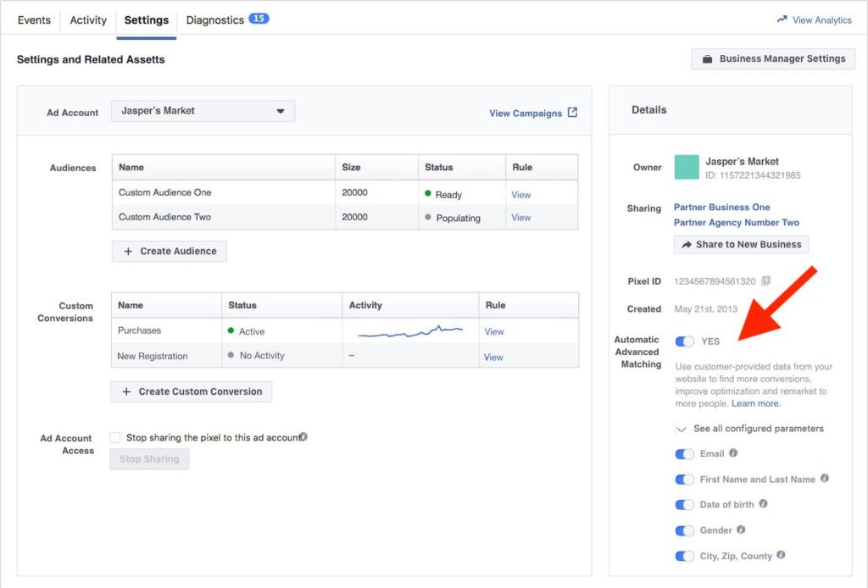Click the View Analytics chart icon

pos(782,19)
